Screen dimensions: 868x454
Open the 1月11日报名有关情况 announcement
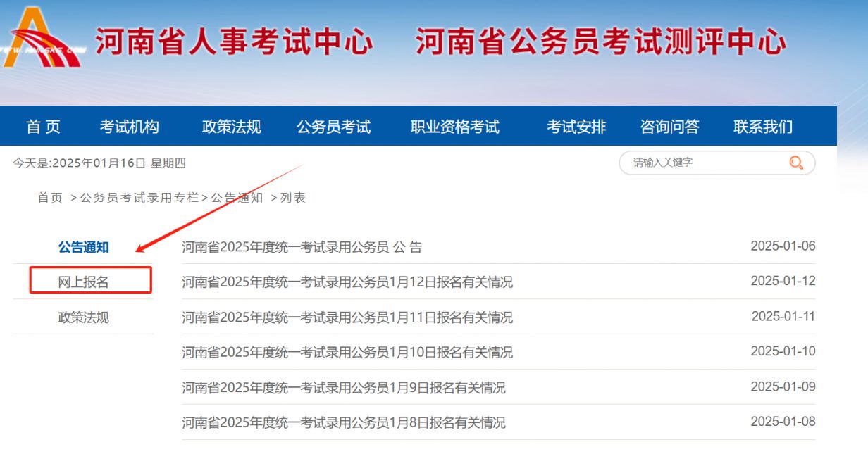(347, 317)
